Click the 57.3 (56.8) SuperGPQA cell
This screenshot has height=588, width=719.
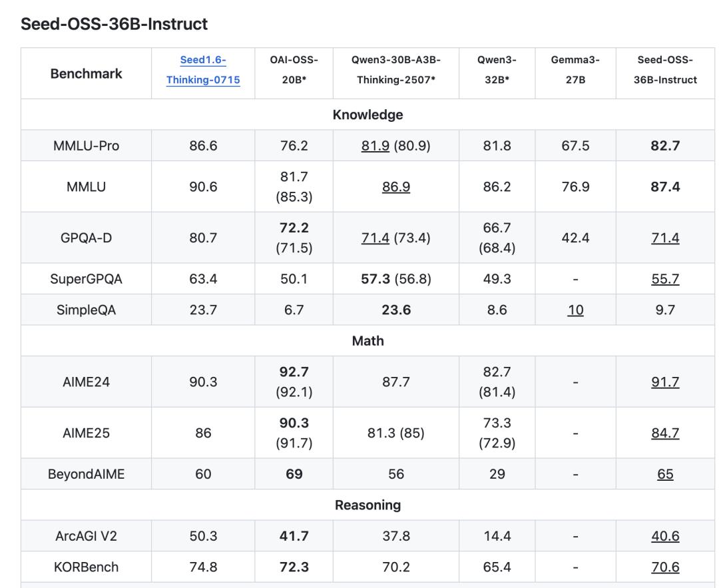[396, 279]
